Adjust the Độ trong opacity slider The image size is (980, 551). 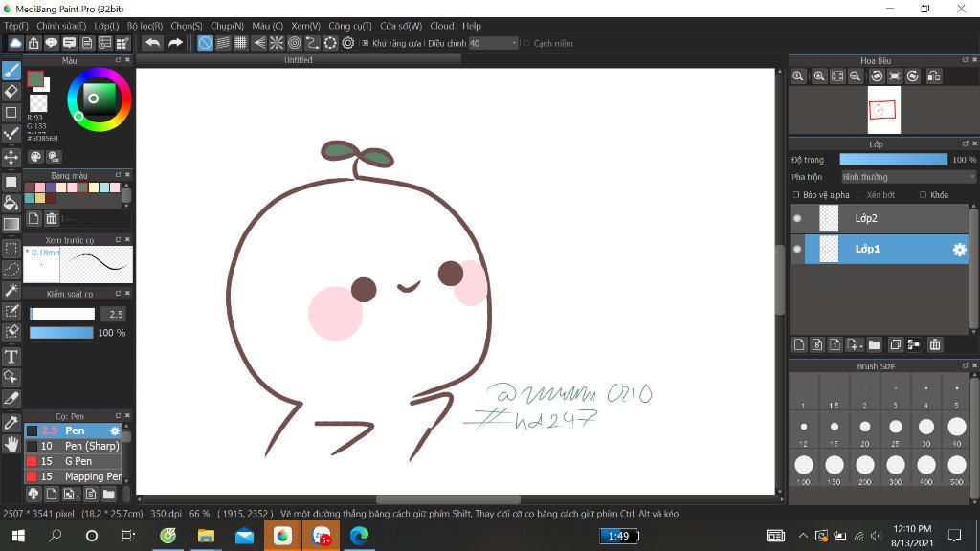coord(894,160)
